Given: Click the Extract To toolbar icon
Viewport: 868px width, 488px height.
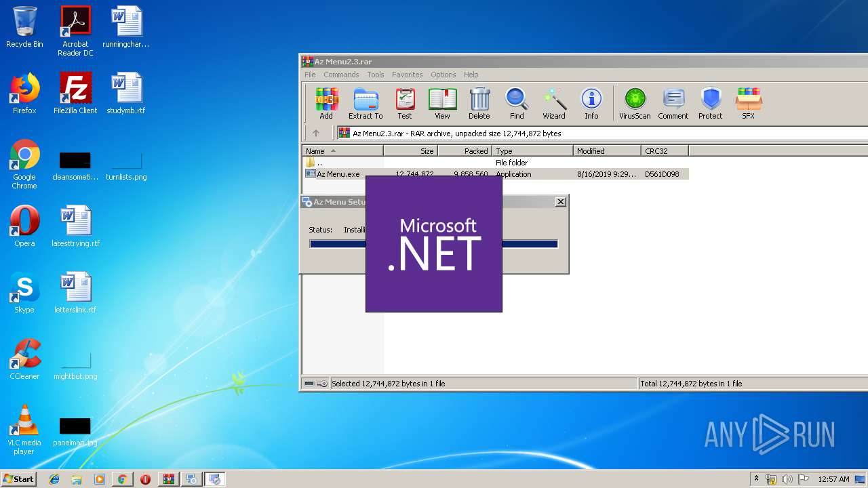Looking at the screenshot, I should 366,104.
